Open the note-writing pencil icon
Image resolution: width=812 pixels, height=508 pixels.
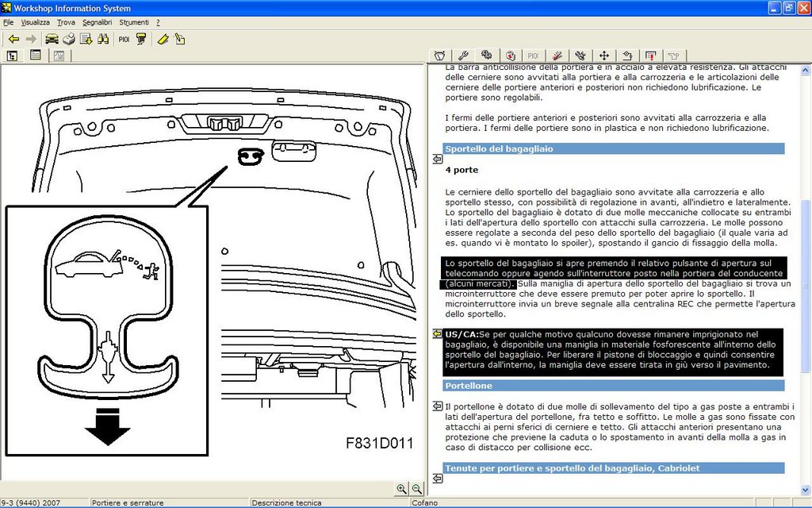pyautogui.click(x=180, y=40)
